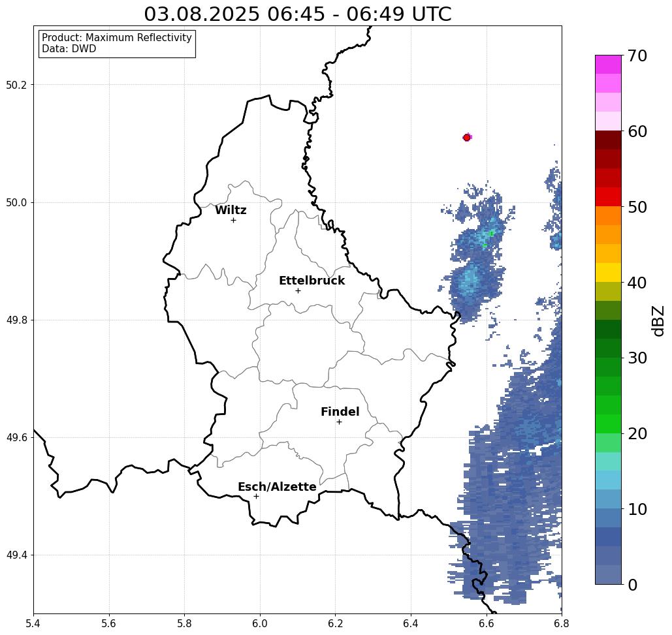The width and height of the screenshot is (672, 635).
Task: Click the magenta top swatch of the colorbar
Action: pyautogui.click(x=608, y=65)
